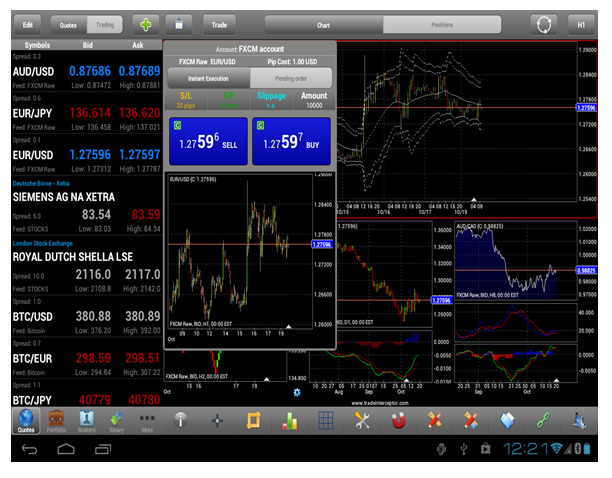The width and height of the screenshot is (612, 478).
Task: Click the circular refresh icon top right
Action: click(543, 25)
